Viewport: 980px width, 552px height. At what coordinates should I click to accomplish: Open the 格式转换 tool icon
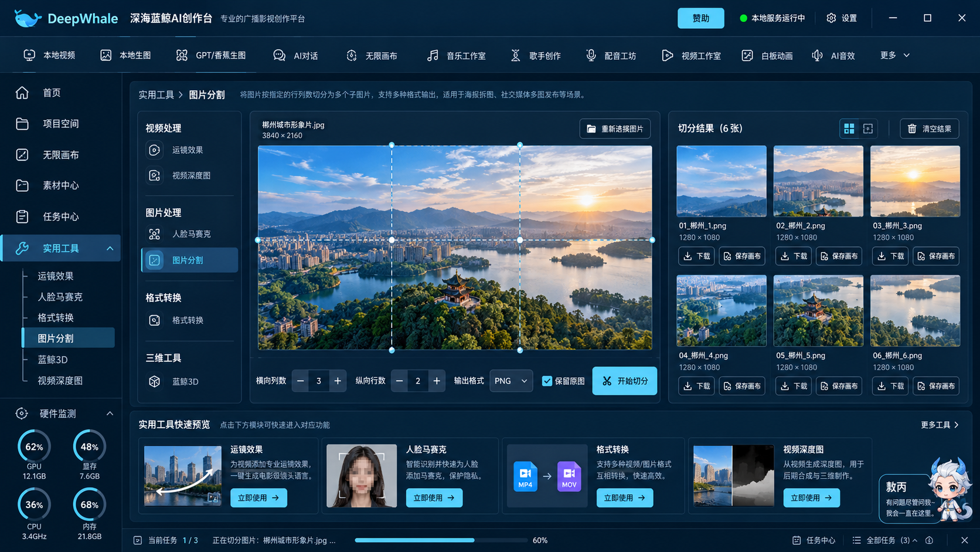(x=155, y=320)
